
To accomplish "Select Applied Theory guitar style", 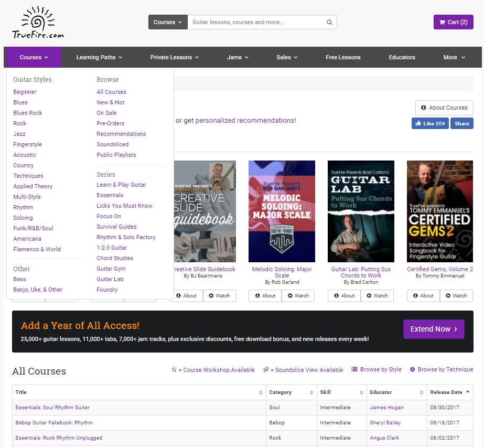I will [33, 186].
